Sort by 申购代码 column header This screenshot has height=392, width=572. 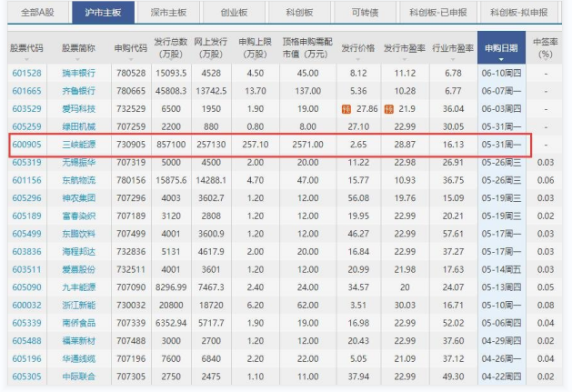(131, 48)
